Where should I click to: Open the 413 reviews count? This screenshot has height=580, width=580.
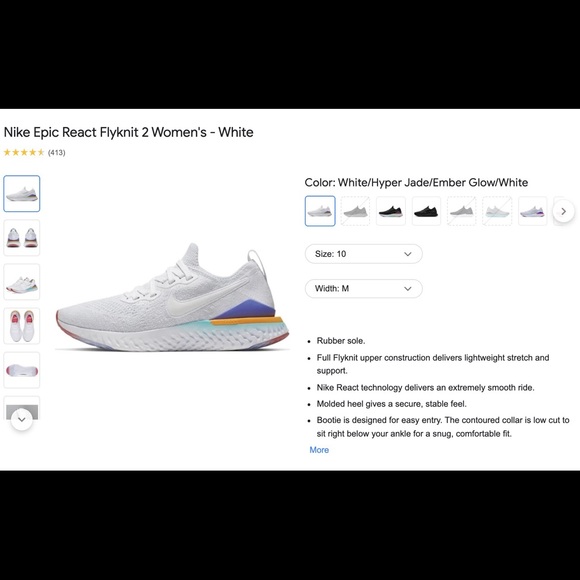click(x=57, y=152)
